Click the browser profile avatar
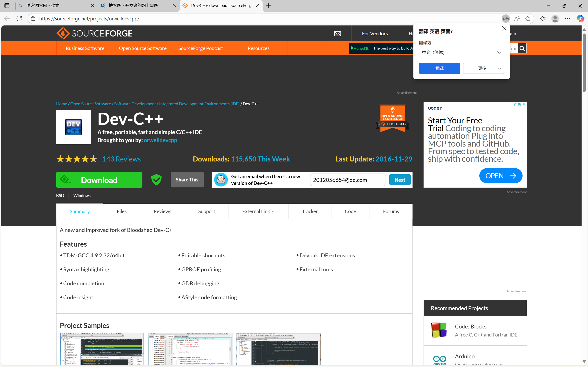This screenshot has height=367, width=588. [555, 19]
